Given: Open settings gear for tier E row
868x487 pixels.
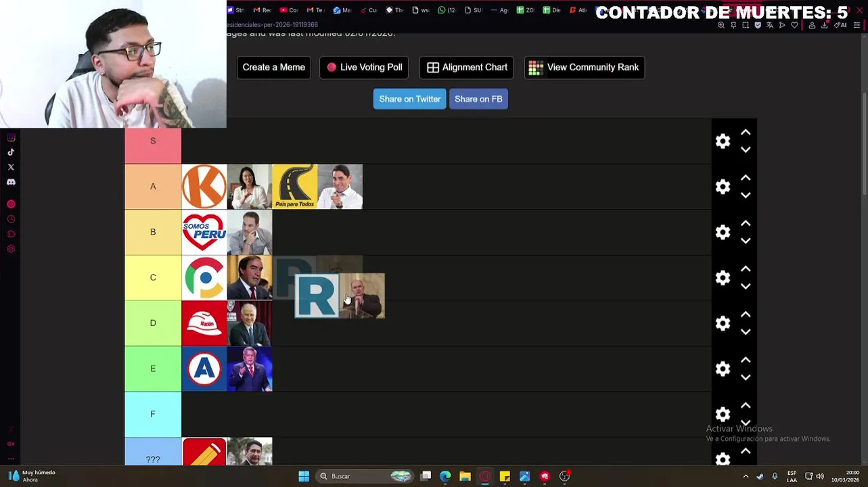Looking at the screenshot, I should pyautogui.click(x=723, y=369).
